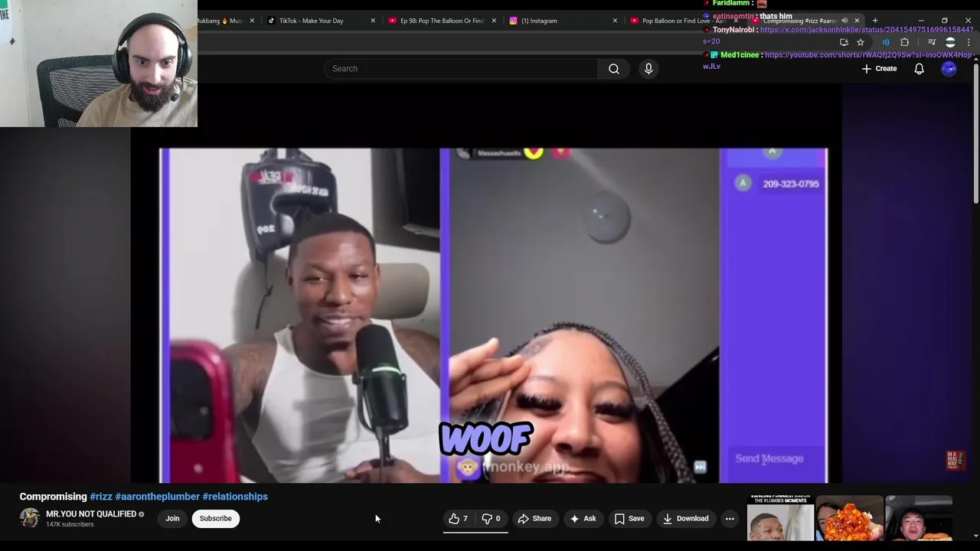Save the video to a playlist

pyautogui.click(x=629, y=519)
